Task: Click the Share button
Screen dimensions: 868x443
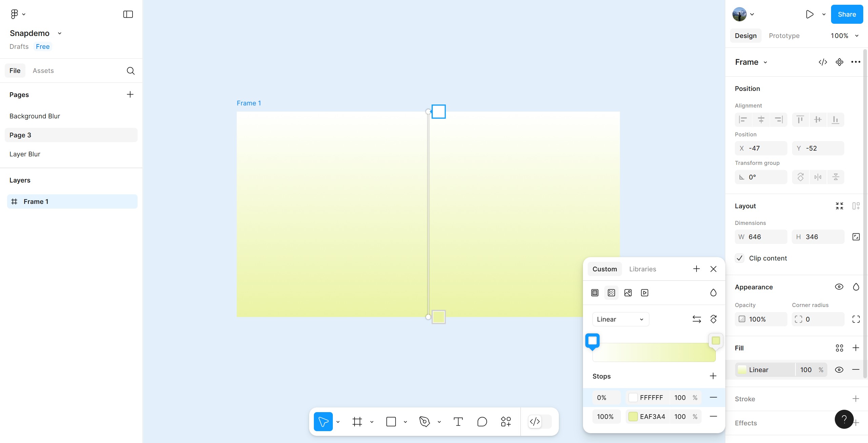Action: click(x=847, y=14)
